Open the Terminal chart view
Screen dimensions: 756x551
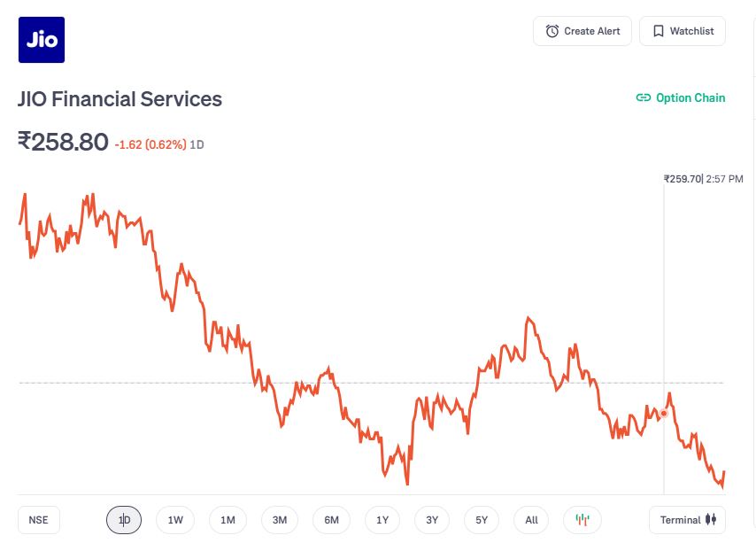click(x=687, y=520)
